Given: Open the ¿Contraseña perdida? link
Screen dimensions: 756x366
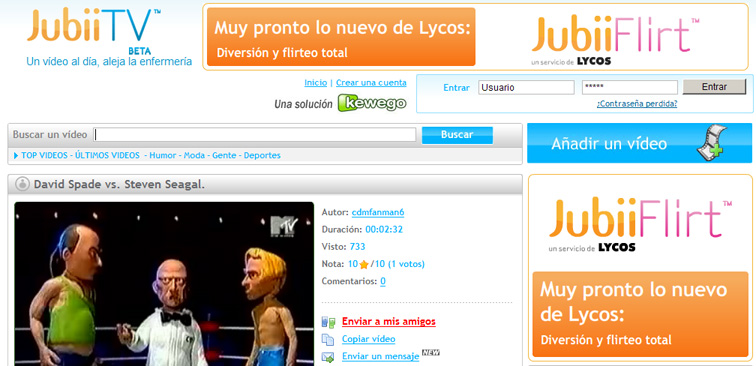Looking at the screenshot, I should tap(637, 104).
